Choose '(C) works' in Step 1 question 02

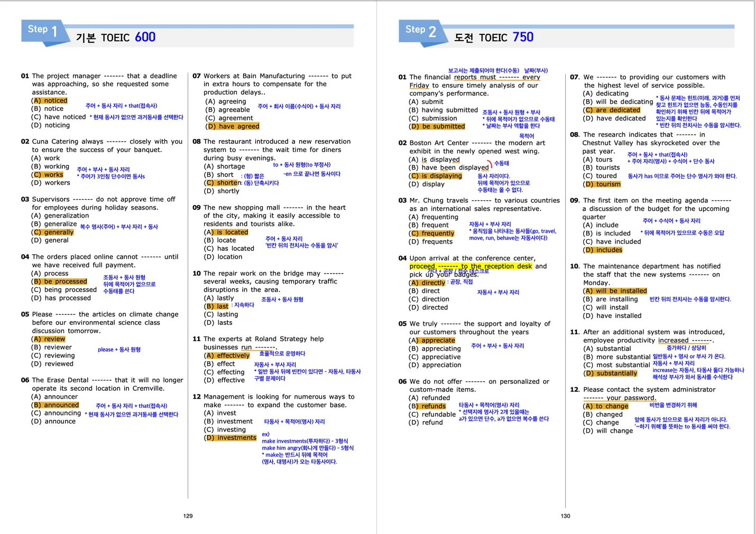coord(47,174)
